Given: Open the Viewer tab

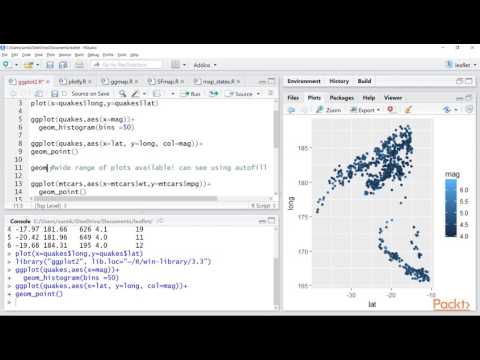Looking at the screenshot, I should pos(393,98).
